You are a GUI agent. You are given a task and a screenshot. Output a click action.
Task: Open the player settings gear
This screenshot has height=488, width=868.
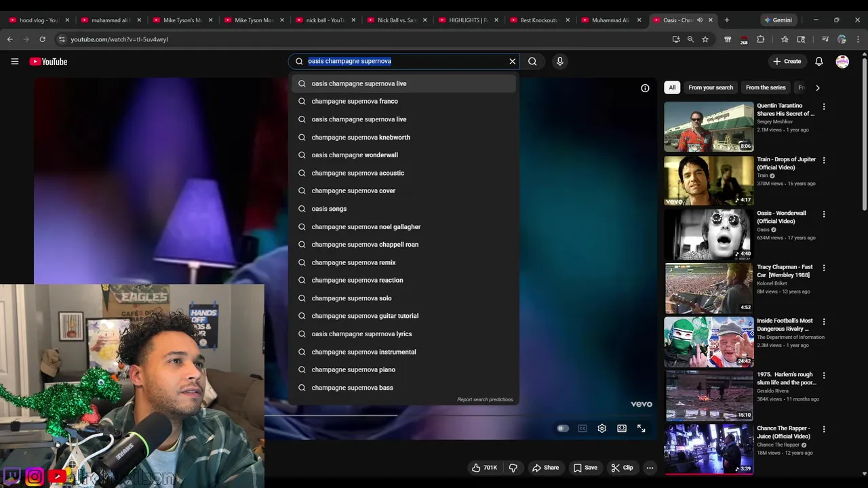point(601,428)
